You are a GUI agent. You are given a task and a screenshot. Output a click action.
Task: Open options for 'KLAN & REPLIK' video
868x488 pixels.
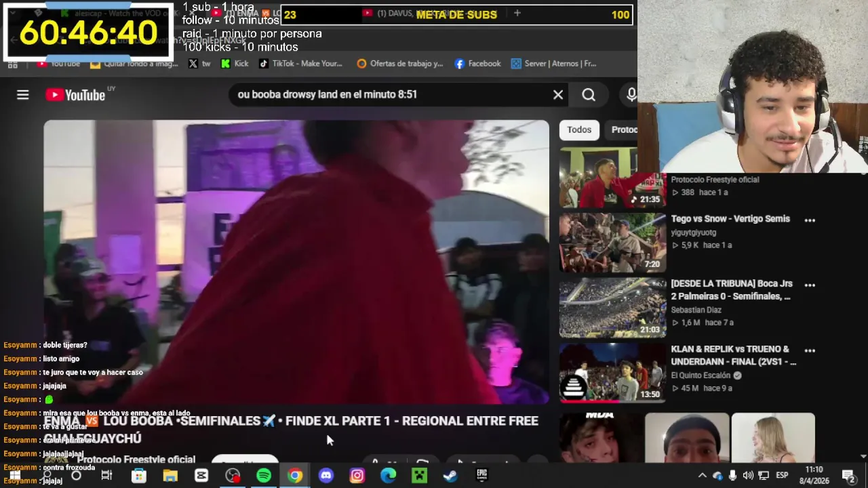[x=810, y=351]
